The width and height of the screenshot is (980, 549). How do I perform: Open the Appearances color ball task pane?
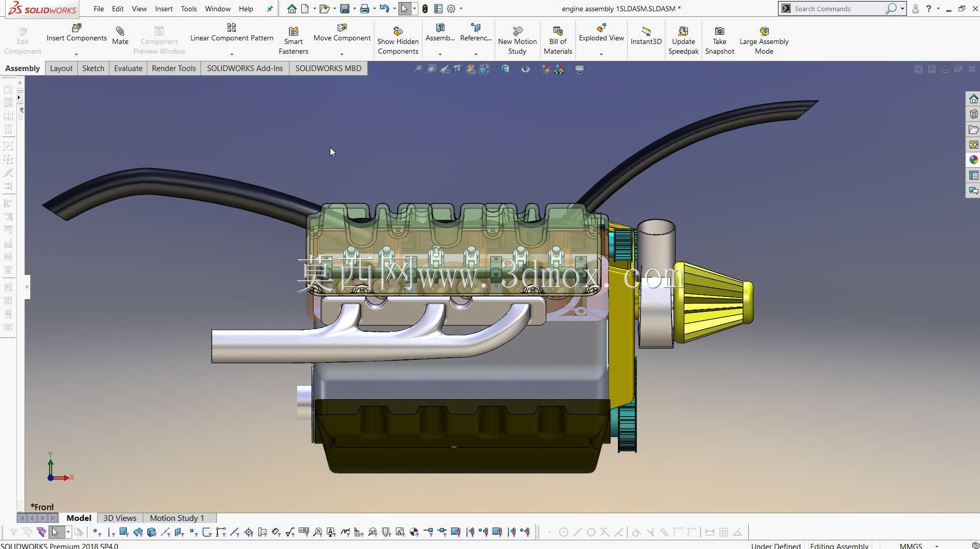point(973,160)
